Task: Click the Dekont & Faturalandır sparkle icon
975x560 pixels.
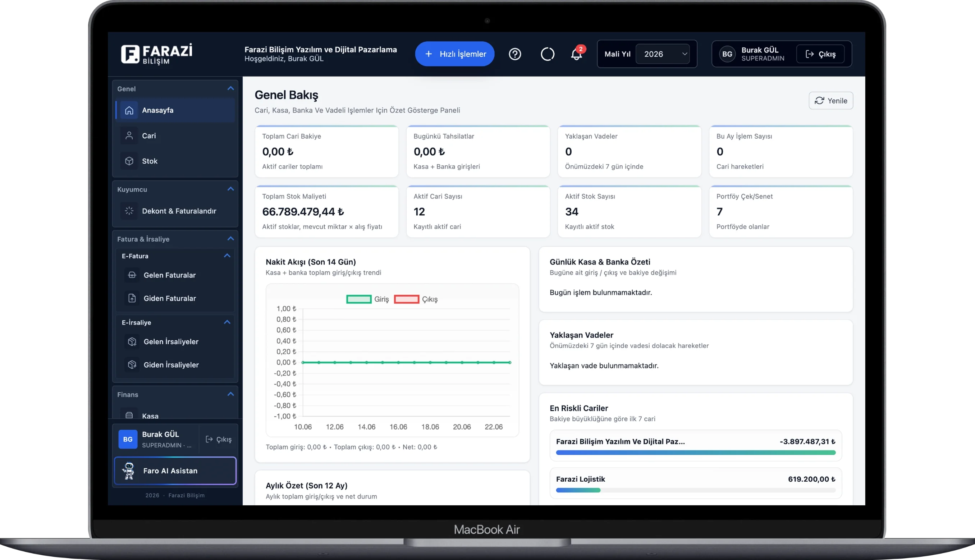Action: [x=129, y=211]
